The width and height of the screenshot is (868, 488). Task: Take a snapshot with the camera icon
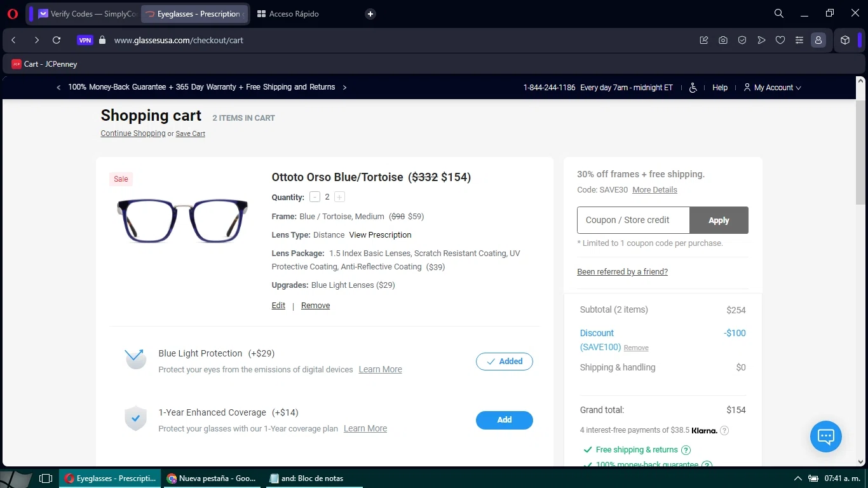(723, 40)
